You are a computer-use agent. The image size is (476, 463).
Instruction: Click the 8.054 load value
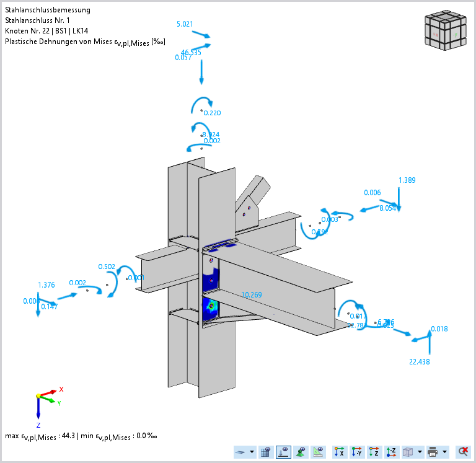387,208
